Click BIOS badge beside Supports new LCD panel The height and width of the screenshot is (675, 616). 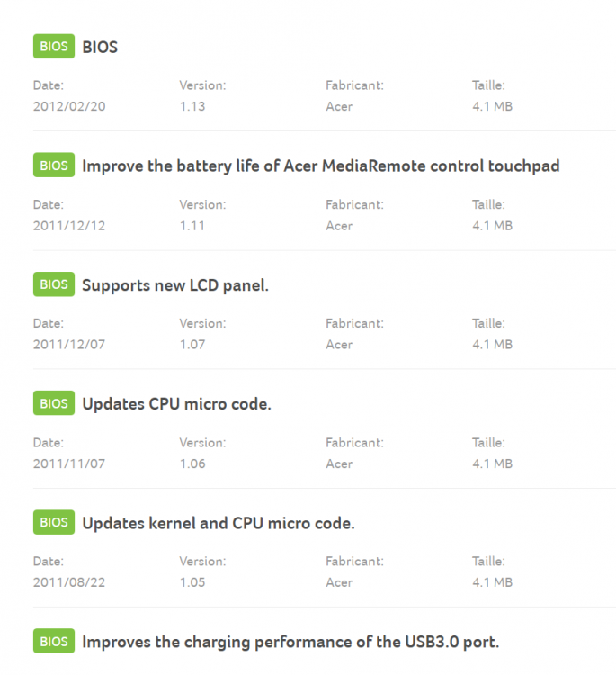pyautogui.click(x=54, y=284)
